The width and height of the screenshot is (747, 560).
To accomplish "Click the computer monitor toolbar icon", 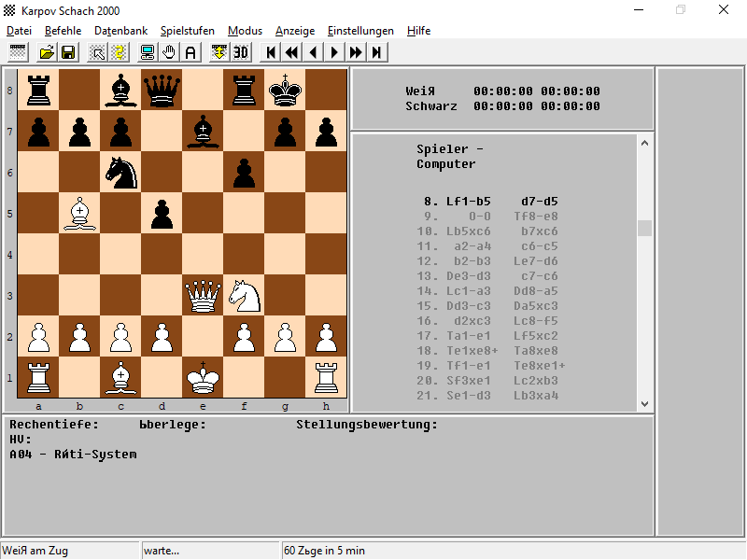I will point(148,52).
